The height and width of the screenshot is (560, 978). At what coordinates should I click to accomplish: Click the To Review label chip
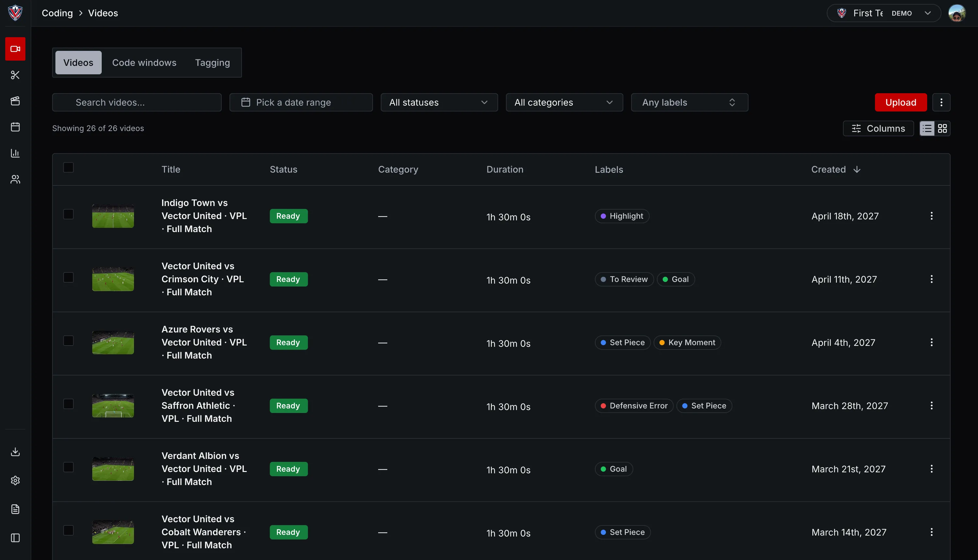[624, 279]
